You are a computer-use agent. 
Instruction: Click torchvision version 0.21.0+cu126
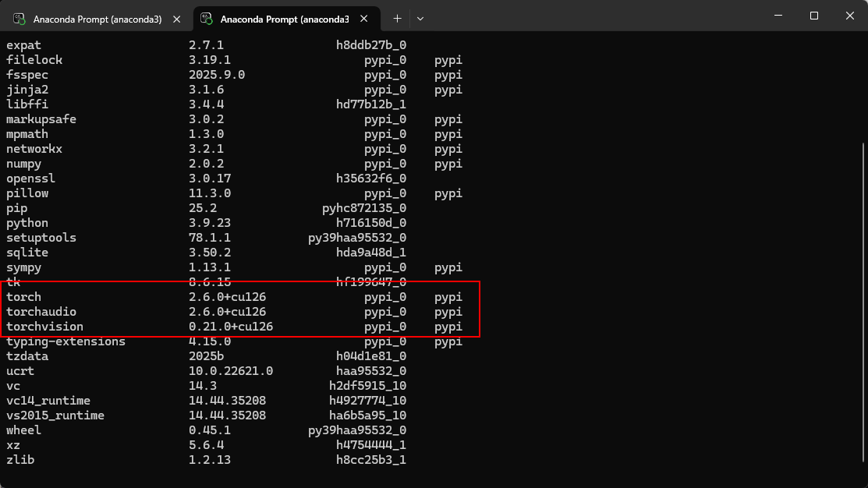tap(231, 327)
